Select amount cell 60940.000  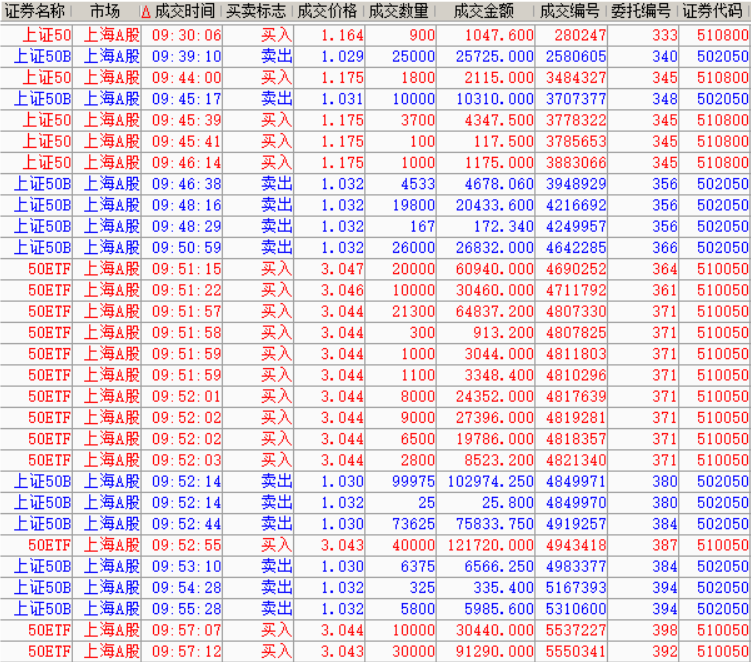(494, 269)
